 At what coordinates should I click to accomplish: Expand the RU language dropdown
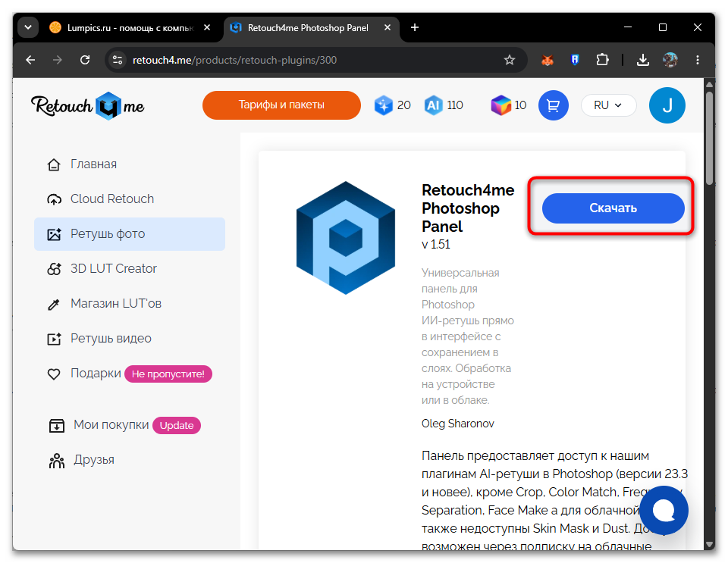point(608,105)
